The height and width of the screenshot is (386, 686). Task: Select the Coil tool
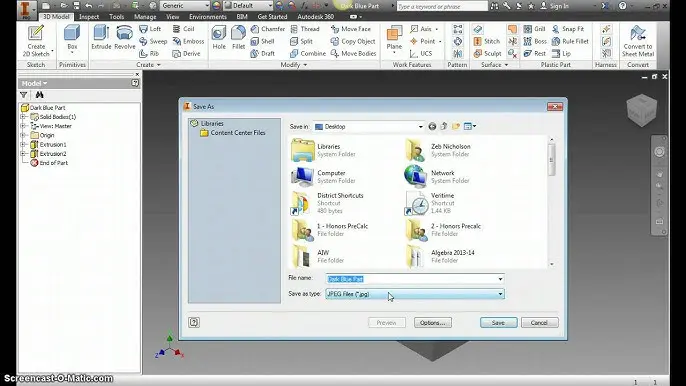point(183,29)
